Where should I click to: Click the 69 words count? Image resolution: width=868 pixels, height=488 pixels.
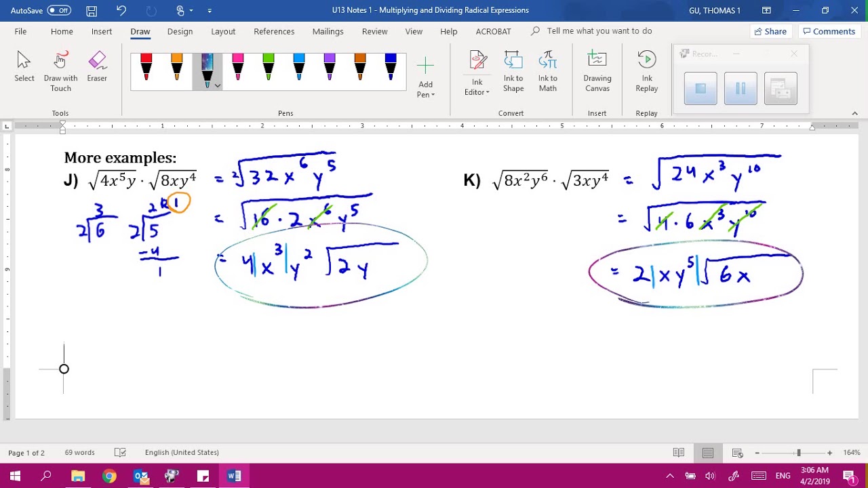80,453
